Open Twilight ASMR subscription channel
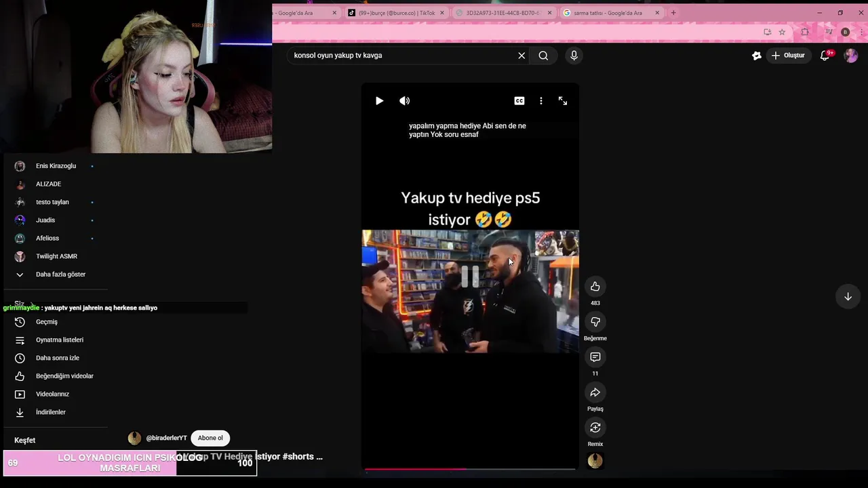868x488 pixels. click(56, 256)
